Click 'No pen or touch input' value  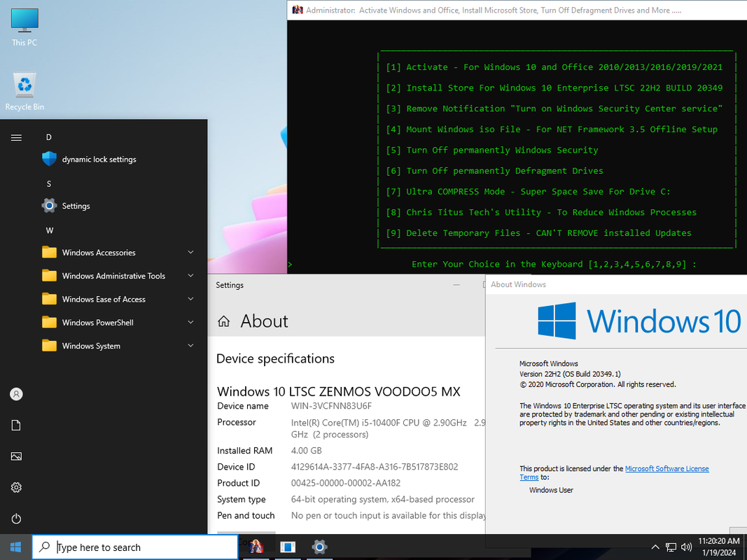coord(388,515)
